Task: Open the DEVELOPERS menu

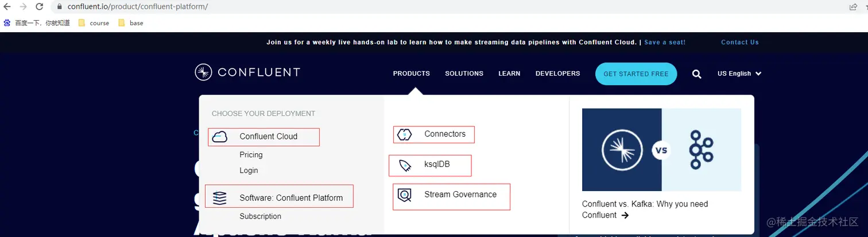Action: (557, 73)
